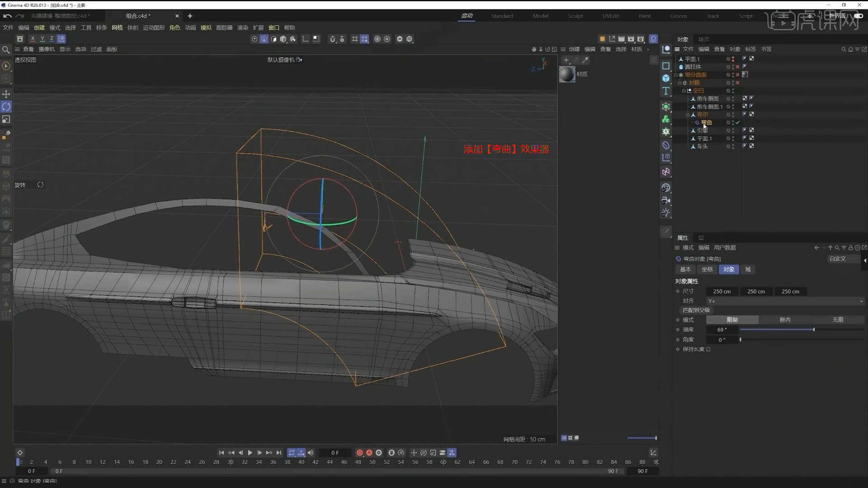Click the render view sun icon
This screenshot has height=488, width=868.
[x=602, y=39]
